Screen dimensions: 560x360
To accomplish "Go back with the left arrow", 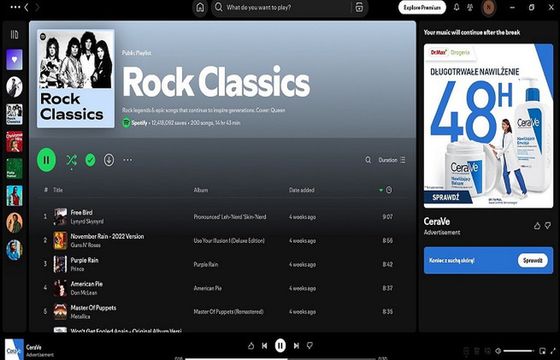I will pyautogui.click(x=26, y=7).
